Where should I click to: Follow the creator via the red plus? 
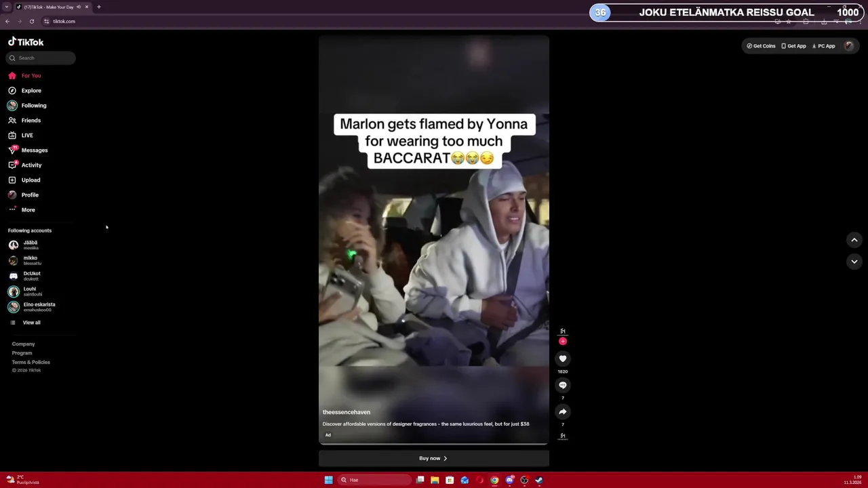tap(563, 342)
